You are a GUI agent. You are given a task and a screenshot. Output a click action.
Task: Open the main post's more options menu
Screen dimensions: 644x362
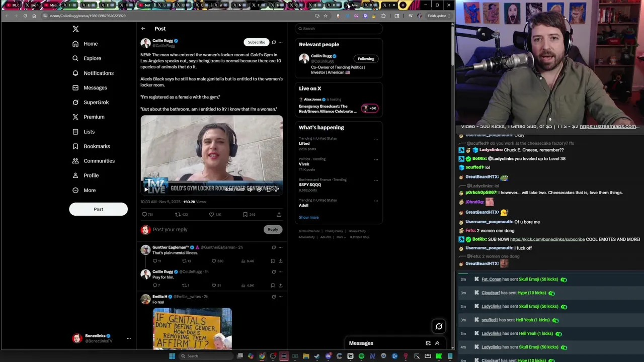coord(281,42)
